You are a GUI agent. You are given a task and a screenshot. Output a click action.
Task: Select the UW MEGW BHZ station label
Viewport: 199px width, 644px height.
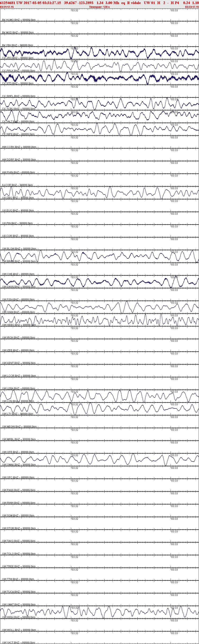pos(19,427)
